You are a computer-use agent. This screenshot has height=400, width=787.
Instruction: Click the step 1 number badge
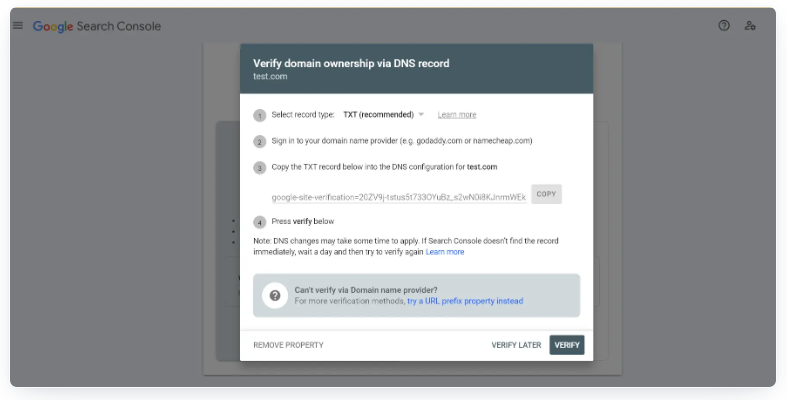tap(259, 115)
